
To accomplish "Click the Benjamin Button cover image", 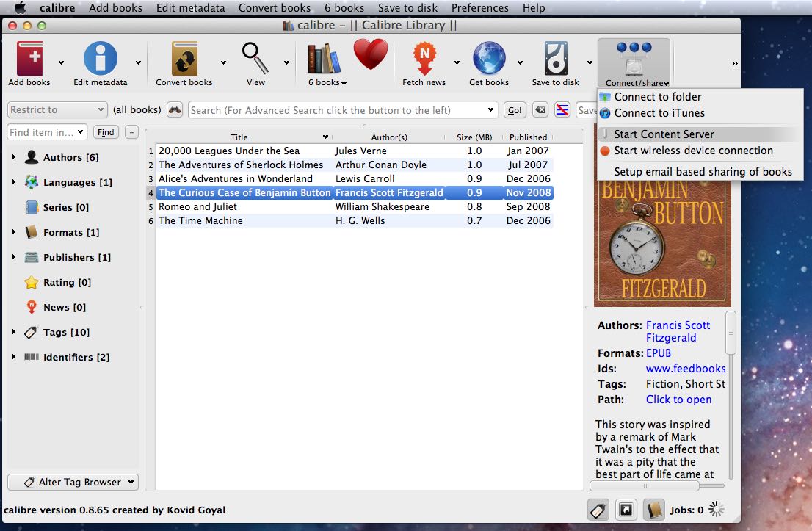I will 662,244.
